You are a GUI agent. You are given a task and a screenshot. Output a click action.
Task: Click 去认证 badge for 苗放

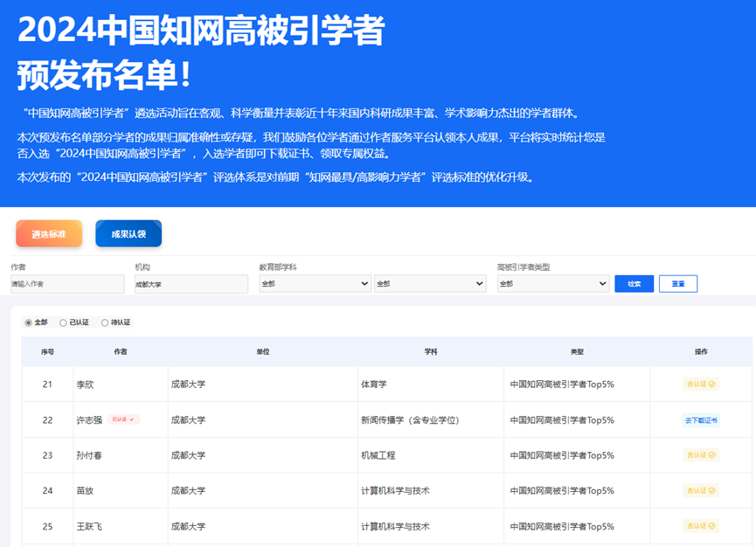click(x=700, y=491)
